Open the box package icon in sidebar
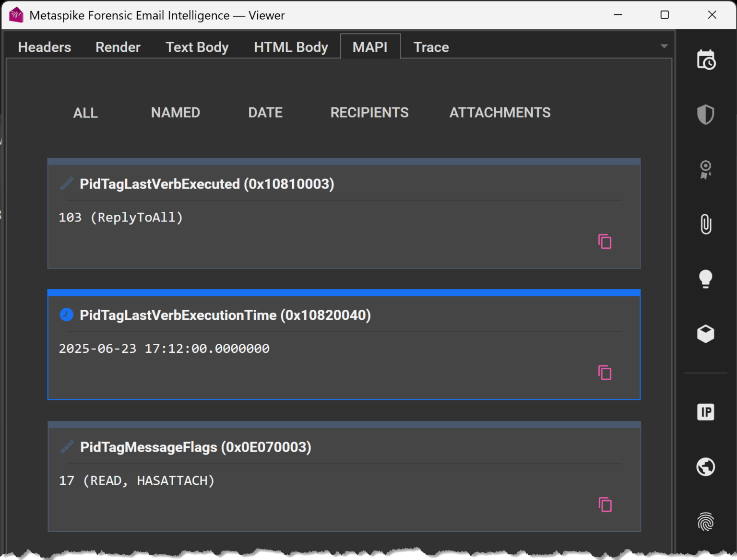Image resolution: width=737 pixels, height=560 pixels. point(705,334)
